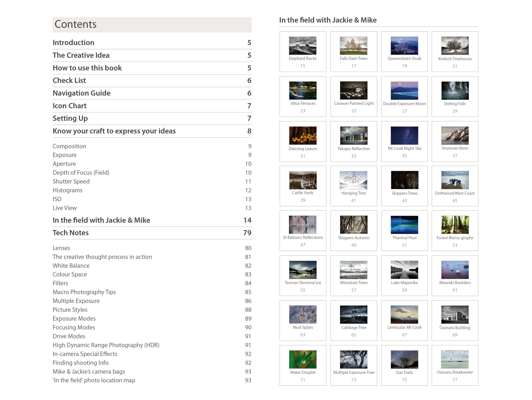Select the Kinloch Treehouse photo

(455, 46)
